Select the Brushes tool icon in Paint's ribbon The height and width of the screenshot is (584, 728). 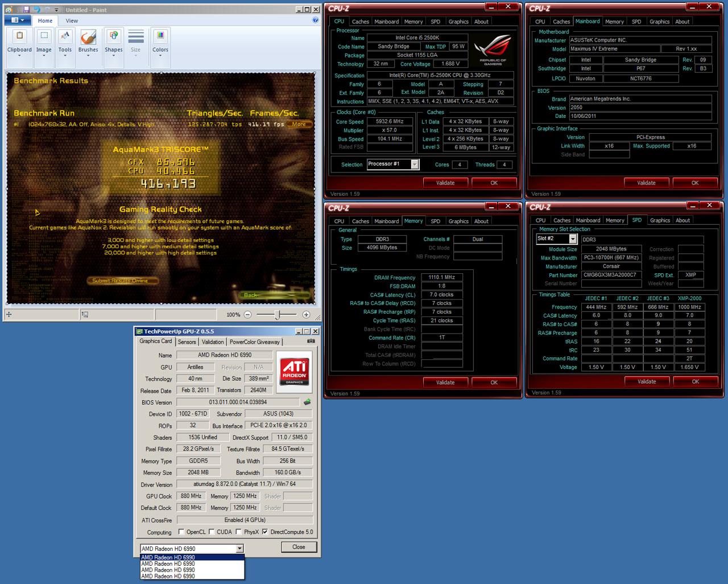(x=88, y=37)
